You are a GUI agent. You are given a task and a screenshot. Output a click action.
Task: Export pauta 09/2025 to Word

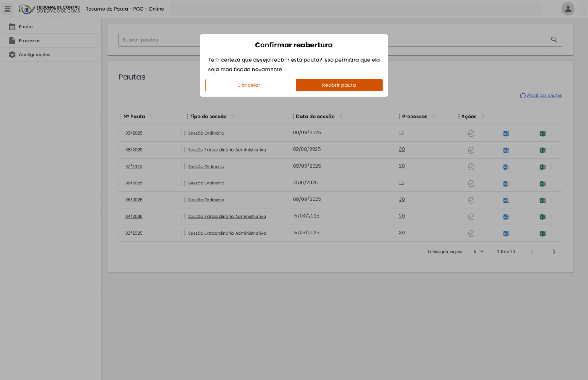click(x=506, y=133)
